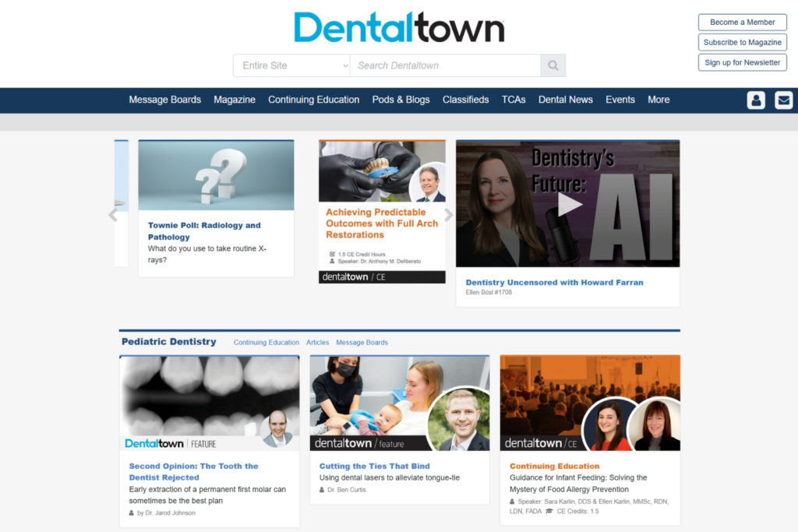Focus the Search Dentaltown input field
The height and width of the screenshot is (532, 798).
click(445, 65)
